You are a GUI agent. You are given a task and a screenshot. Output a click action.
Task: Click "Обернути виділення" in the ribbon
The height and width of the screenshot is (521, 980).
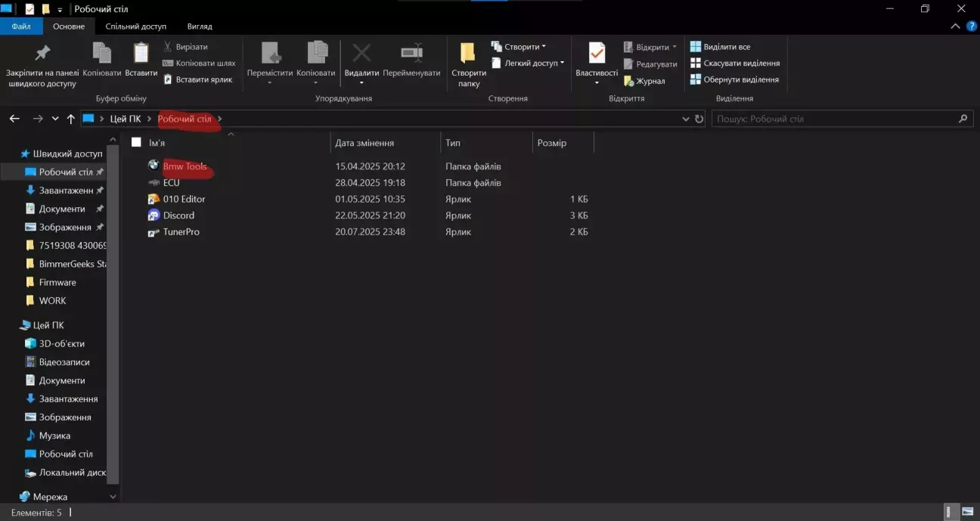734,79
